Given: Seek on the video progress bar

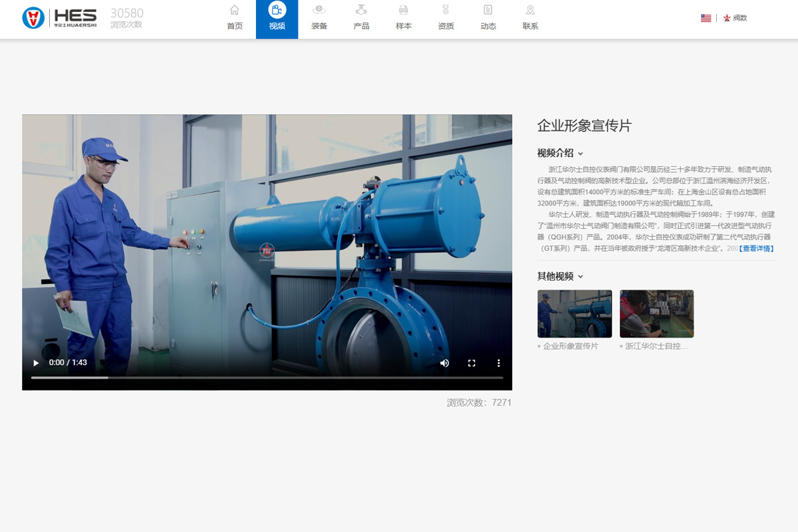Looking at the screenshot, I should point(266,378).
